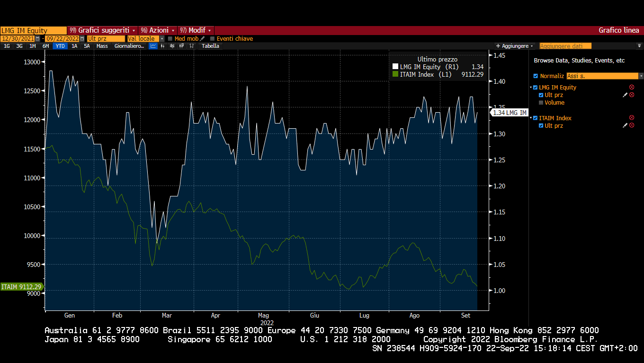
Task: Edit the ITAIM Index Ult prz line
Action: pyautogui.click(x=625, y=125)
